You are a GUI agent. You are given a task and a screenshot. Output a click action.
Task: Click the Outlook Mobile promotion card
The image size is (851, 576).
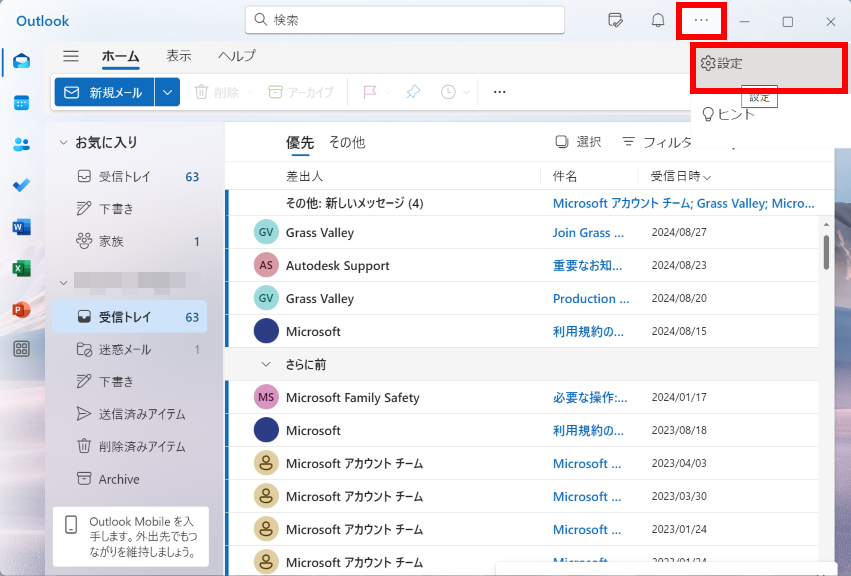(x=131, y=536)
